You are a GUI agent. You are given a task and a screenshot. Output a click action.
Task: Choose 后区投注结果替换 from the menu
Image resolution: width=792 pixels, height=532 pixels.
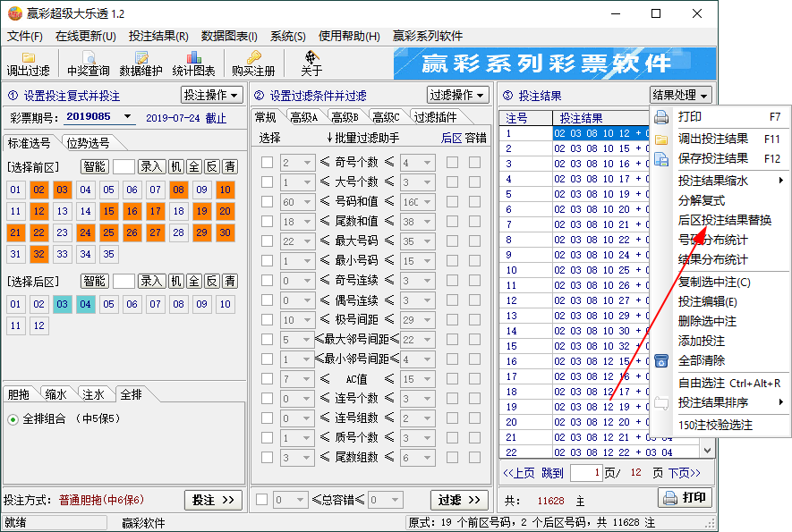(724, 220)
